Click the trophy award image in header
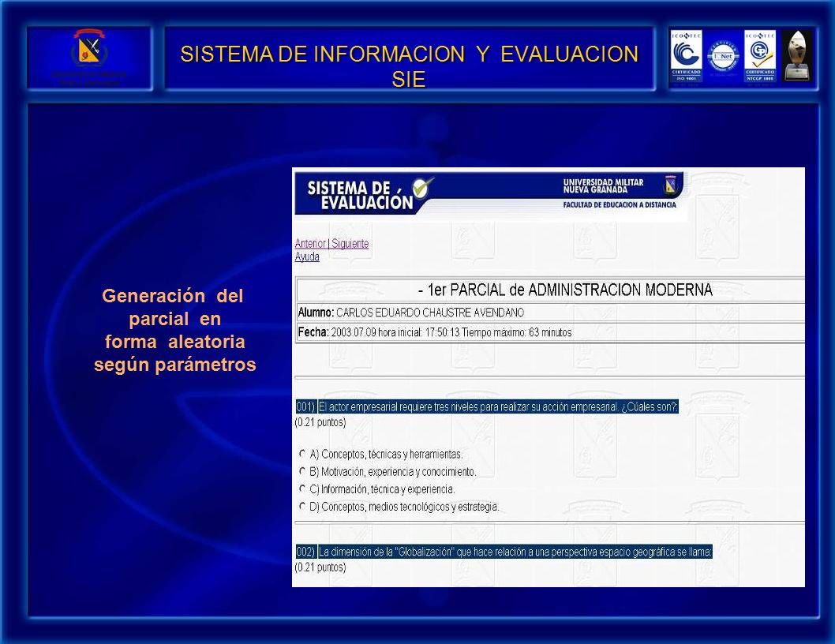Image resolution: width=835 pixels, height=644 pixels. (797, 56)
